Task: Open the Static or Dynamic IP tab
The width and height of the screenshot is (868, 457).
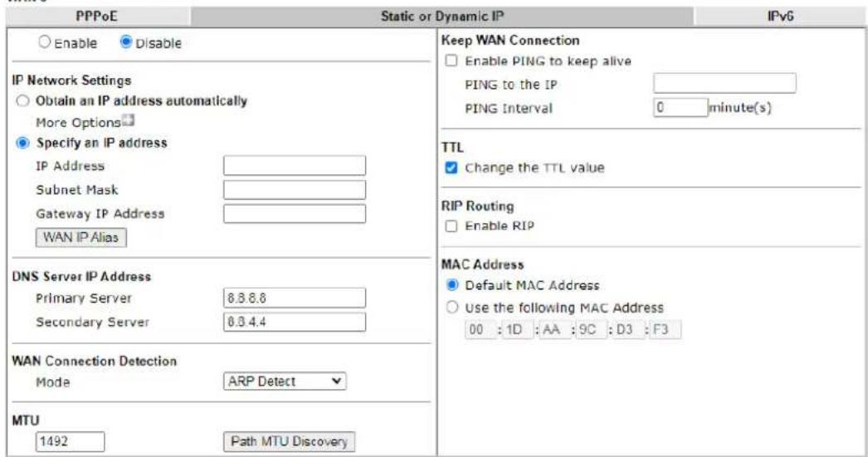Action: coord(441,16)
